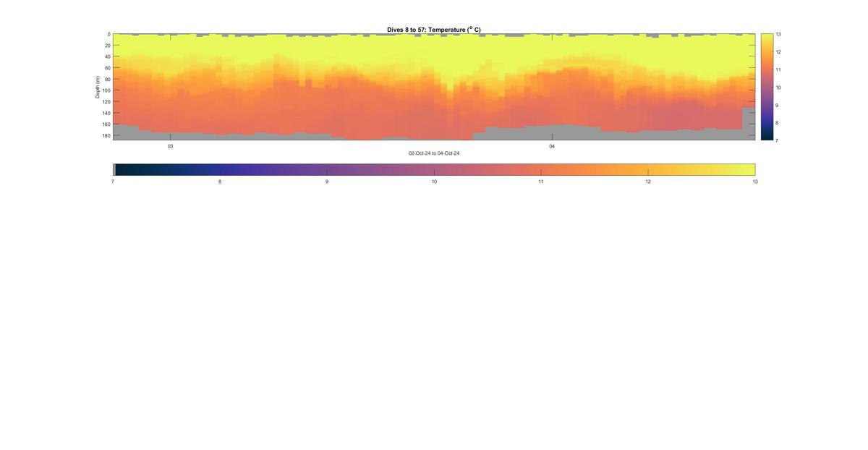Click the depth tick label '180'
868x450 pixels.
point(106,135)
